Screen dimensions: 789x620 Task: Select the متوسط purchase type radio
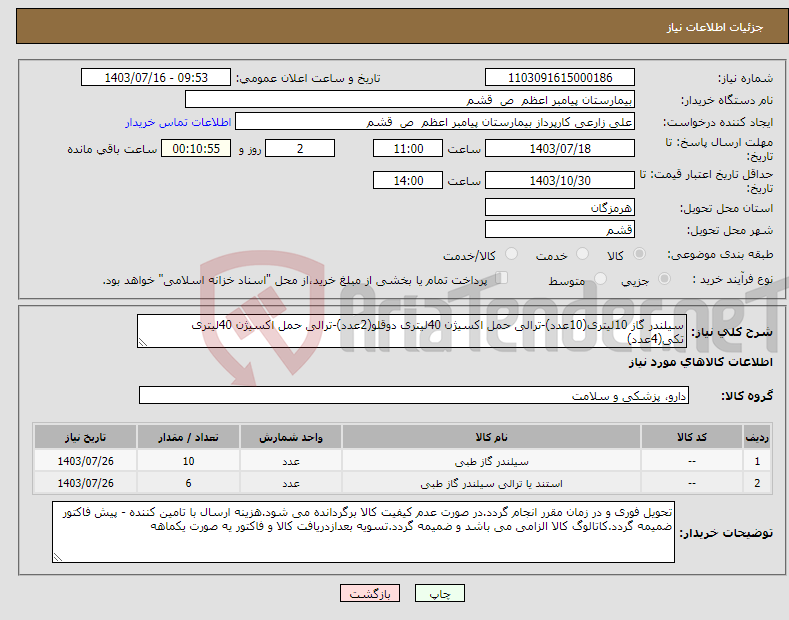pyautogui.click(x=600, y=278)
